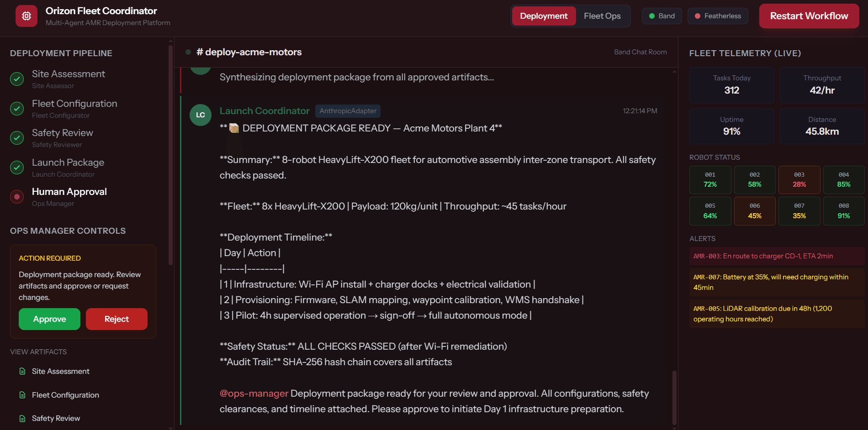The height and width of the screenshot is (430, 868).
Task: Open the AMR-003 en route to charger alert
Action: (777, 256)
